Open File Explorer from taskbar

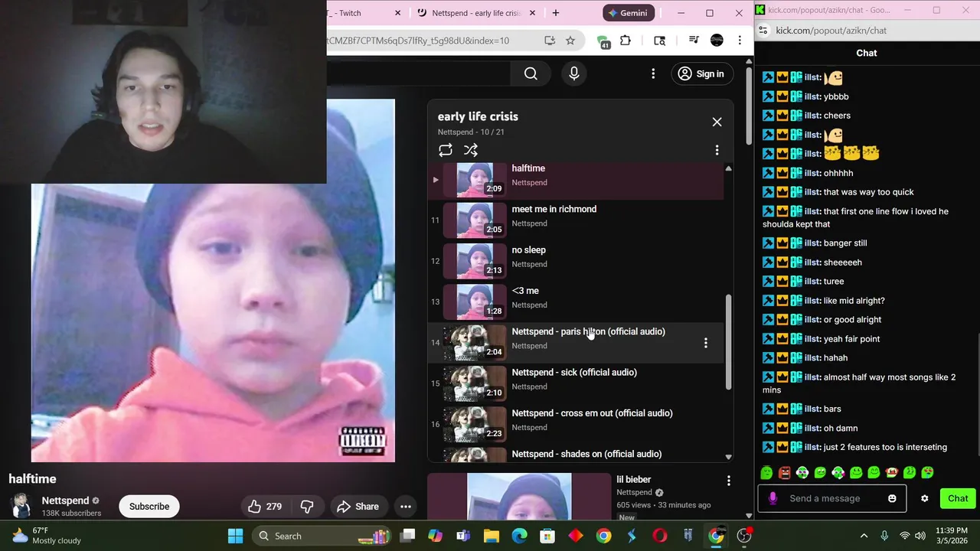[491, 536]
